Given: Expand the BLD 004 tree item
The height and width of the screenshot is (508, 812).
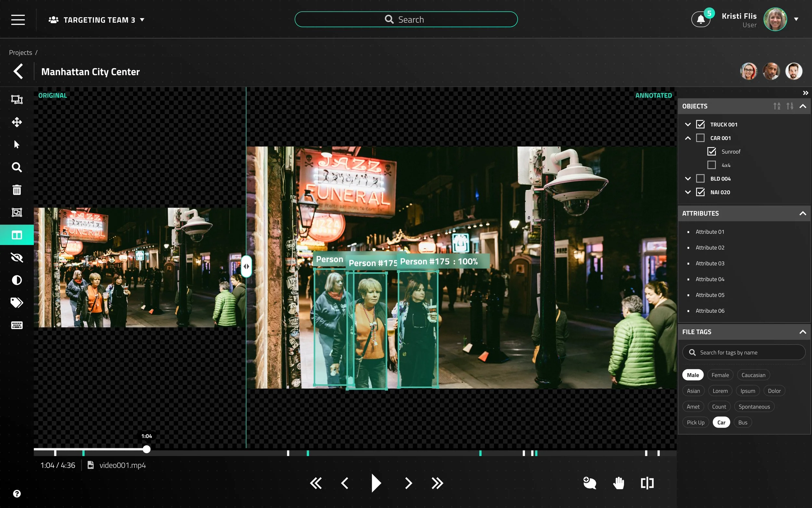Looking at the screenshot, I should (x=688, y=178).
